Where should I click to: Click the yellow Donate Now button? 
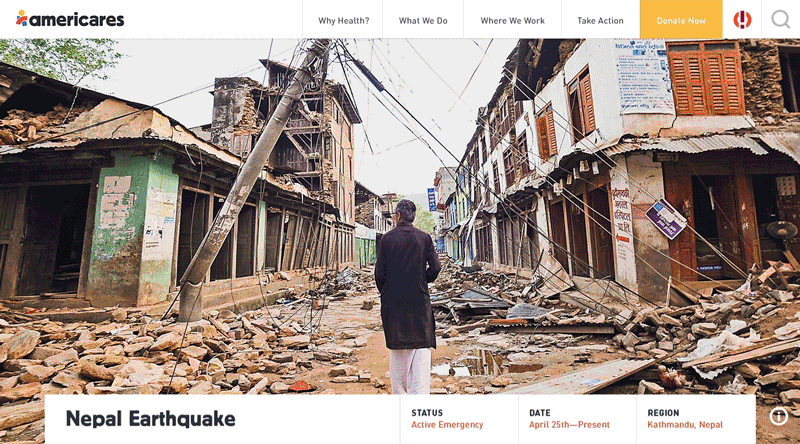tap(681, 19)
